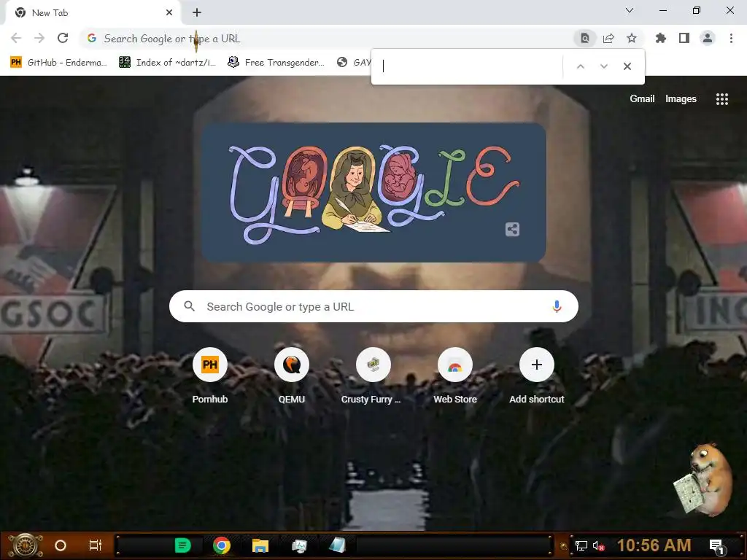Jump to previous find result
This screenshot has width=747, height=560.
tap(580, 66)
